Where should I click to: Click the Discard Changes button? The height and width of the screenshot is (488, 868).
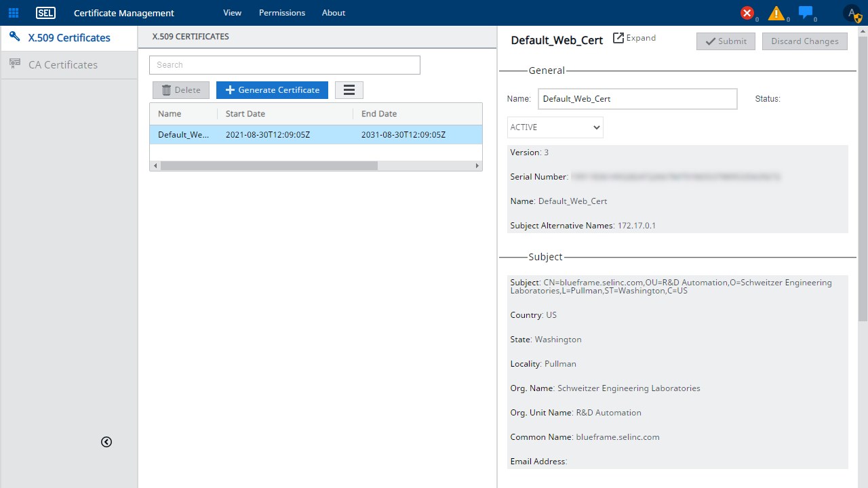(x=805, y=41)
